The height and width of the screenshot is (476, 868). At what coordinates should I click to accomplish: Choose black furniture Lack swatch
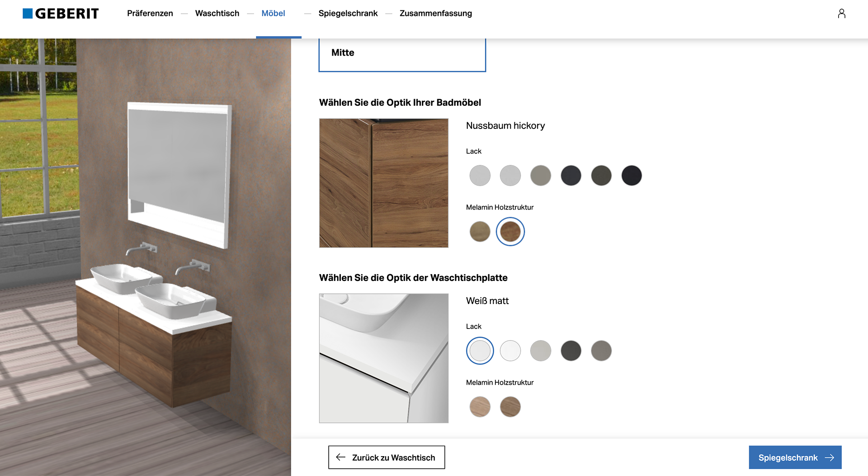click(x=631, y=176)
